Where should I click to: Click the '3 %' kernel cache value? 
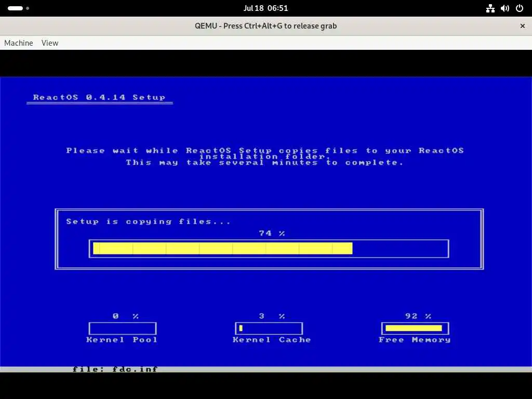click(272, 316)
